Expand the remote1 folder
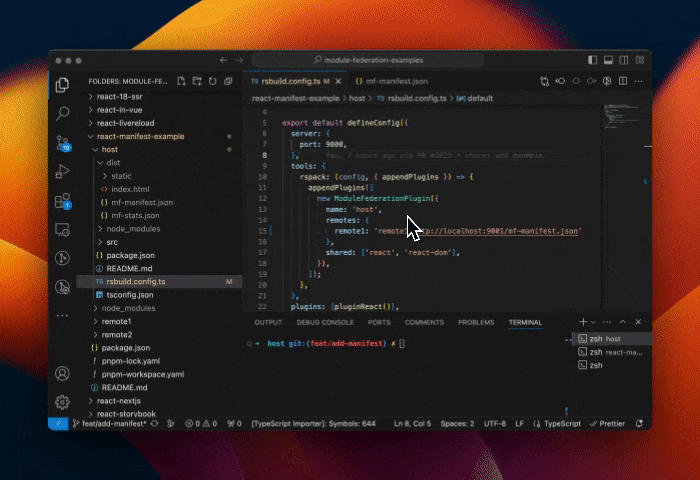This screenshot has height=480, width=700. click(x=117, y=321)
